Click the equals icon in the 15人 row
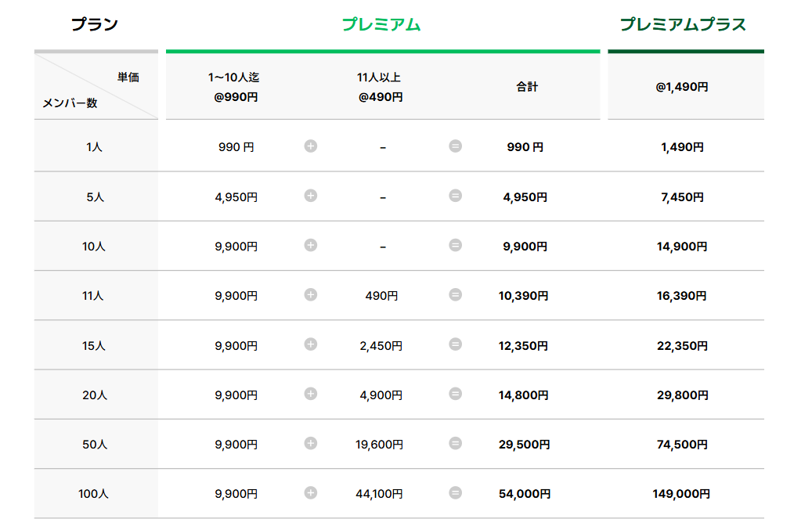Image resolution: width=812 pixels, height=526 pixels. 455,344
